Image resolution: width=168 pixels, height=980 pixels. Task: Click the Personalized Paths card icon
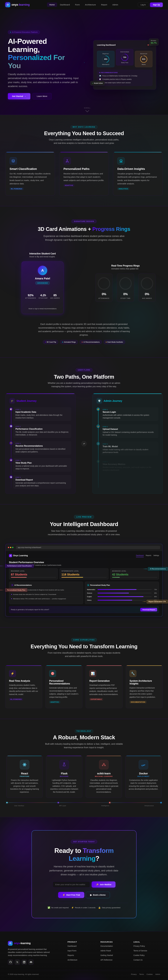click(67, 161)
